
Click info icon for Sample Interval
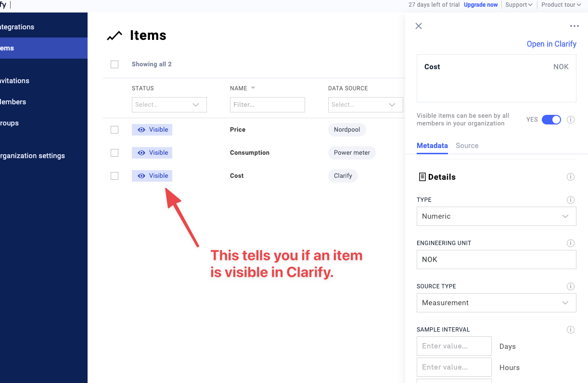click(571, 330)
